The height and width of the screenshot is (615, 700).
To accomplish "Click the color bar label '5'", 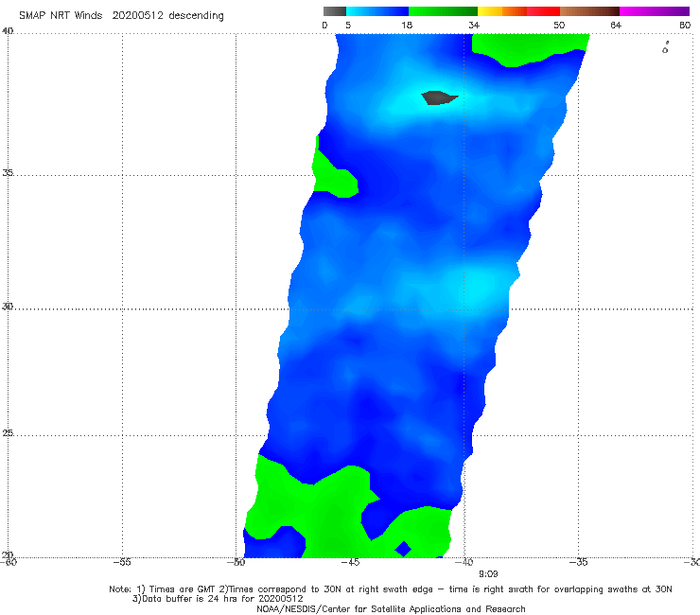I will pyautogui.click(x=348, y=26).
